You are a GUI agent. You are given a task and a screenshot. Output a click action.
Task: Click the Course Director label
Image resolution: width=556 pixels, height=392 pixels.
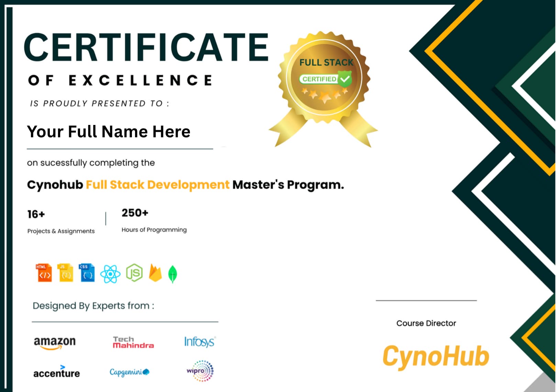point(426,323)
